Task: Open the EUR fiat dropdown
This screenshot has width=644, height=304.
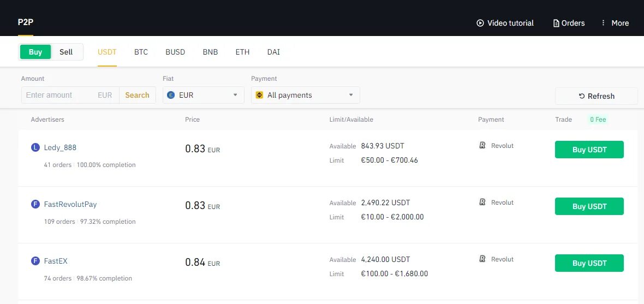Action: [x=204, y=95]
